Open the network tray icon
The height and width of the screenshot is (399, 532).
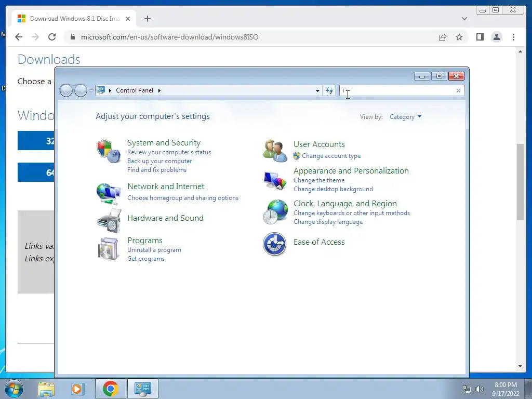pos(467,389)
